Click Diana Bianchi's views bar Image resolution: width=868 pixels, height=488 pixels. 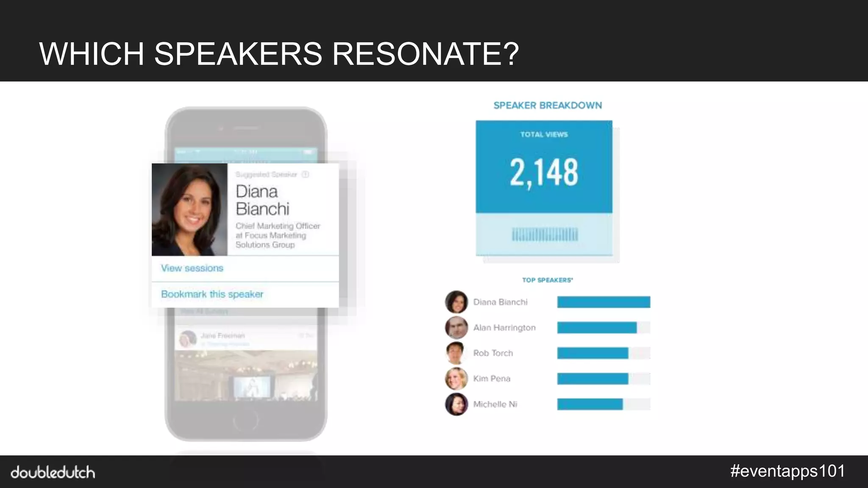[604, 302]
